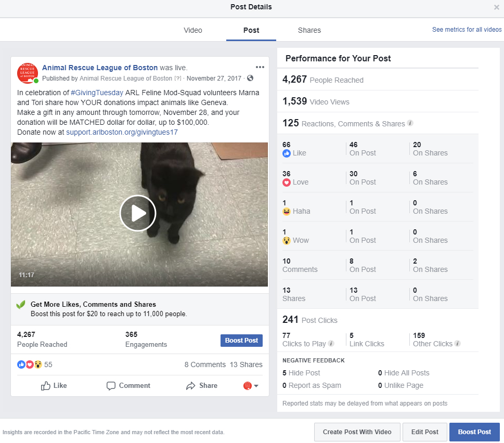Open See metrics for all videos link
This screenshot has height=443, width=504.
click(x=467, y=30)
